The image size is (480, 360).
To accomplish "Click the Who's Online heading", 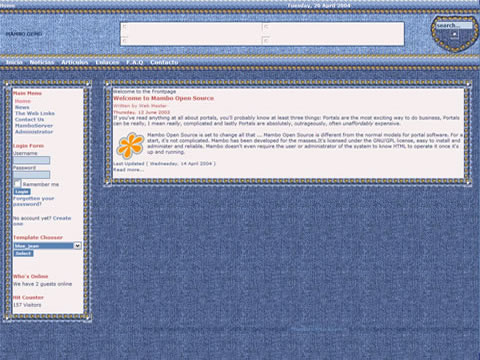I will click(30, 276).
